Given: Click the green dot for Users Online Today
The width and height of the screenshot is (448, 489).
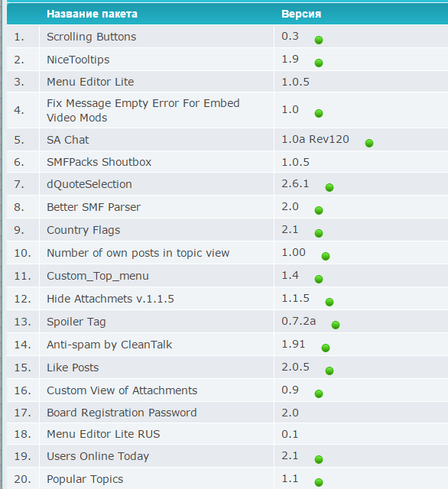Looking at the screenshot, I should [x=319, y=459].
